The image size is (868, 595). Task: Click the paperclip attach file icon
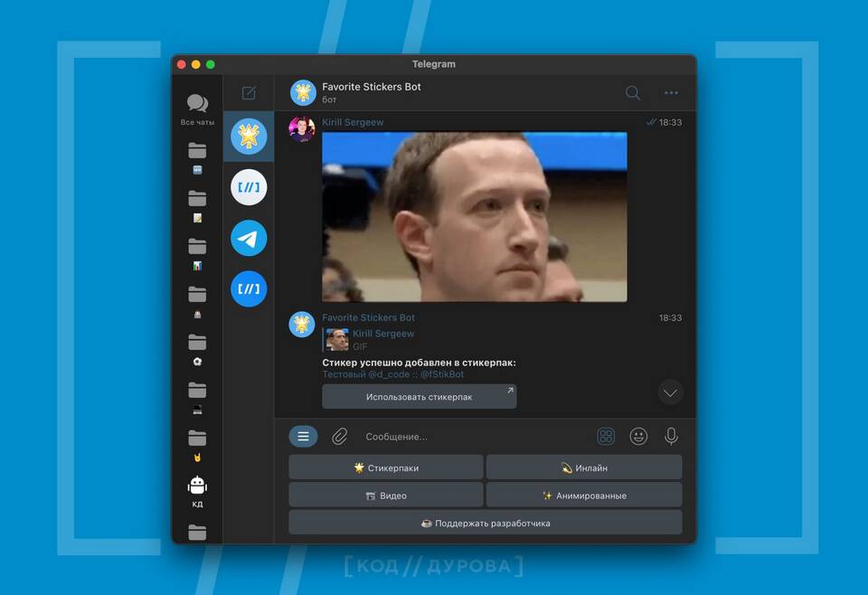(339, 437)
